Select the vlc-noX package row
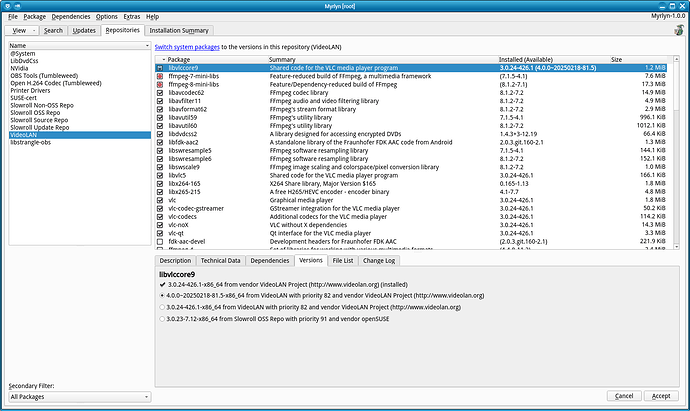The height and width of the screenshot is (411, 690). pyautogui.click(x=411, y=225)
